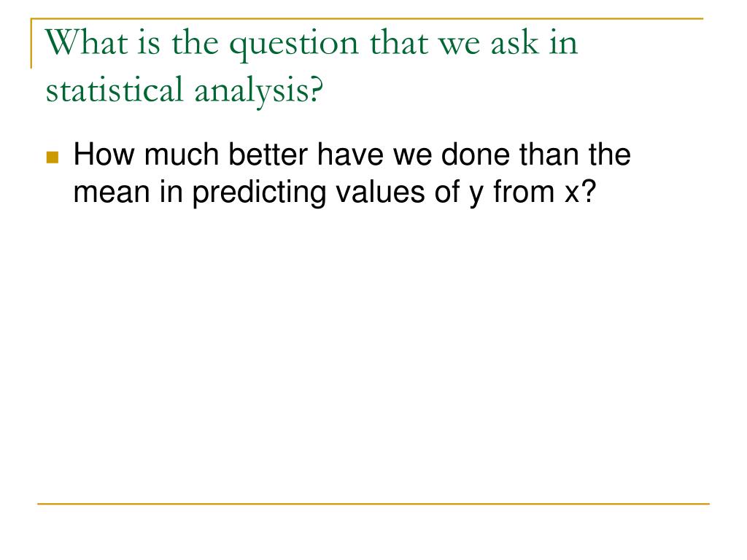Select the word "analysis?" in the heading

259,92
